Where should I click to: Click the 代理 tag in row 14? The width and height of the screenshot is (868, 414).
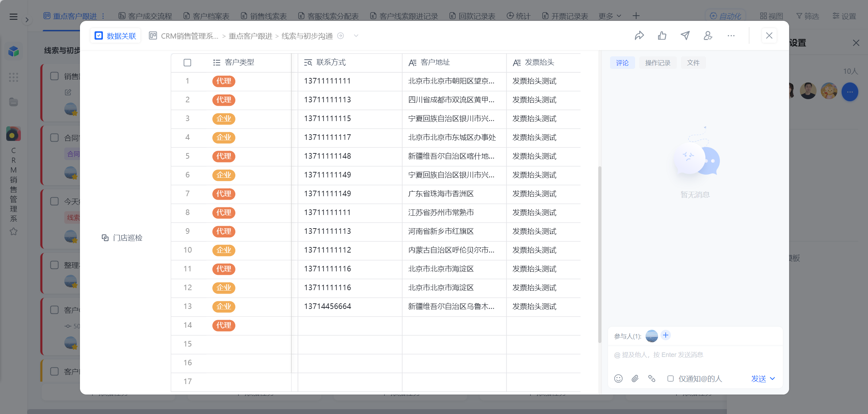pos(224,325)
